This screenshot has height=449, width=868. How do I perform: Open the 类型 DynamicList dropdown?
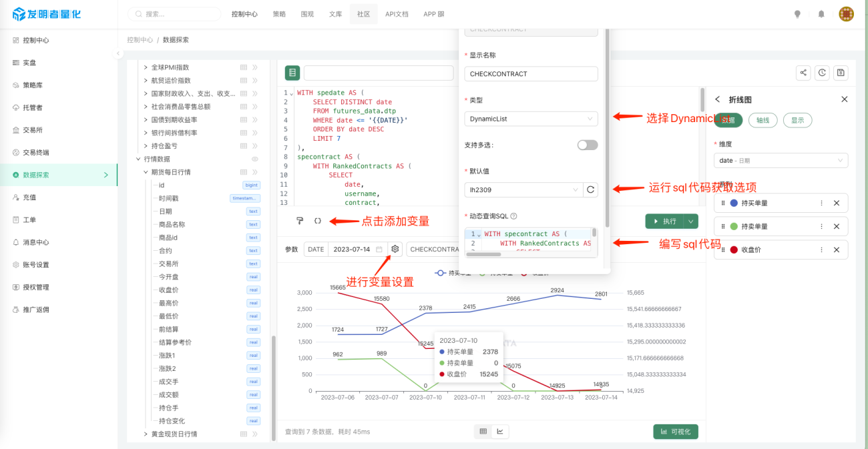click(531, 119)
